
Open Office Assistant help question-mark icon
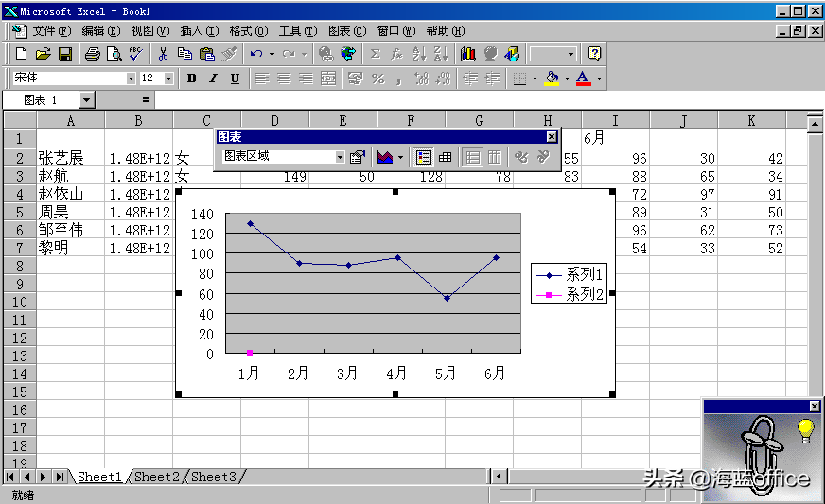coord(594,54)
